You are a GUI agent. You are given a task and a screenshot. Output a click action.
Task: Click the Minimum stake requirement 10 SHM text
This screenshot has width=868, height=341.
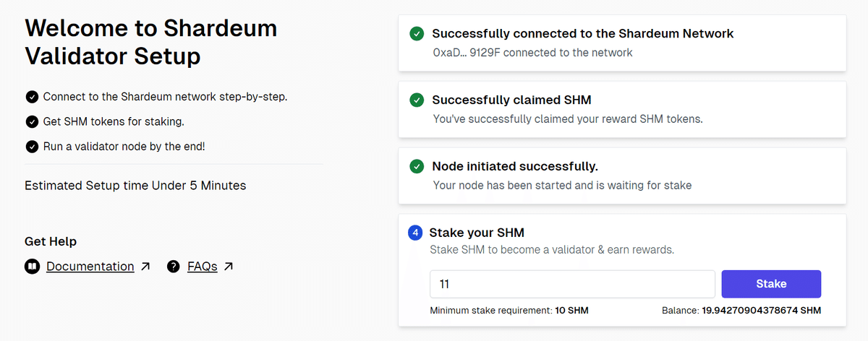[509, 311]
